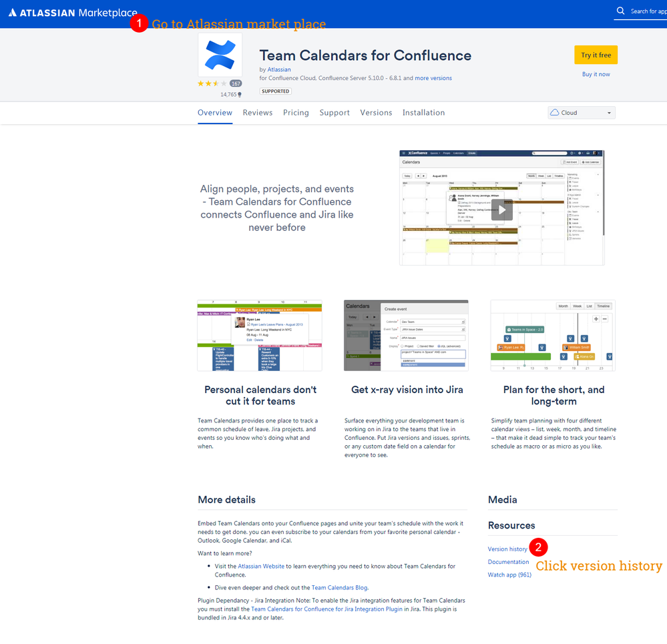Image resolution: width=667 pixels, height=644 pixels.
Task: Click the Media heading
Action: pyautogui.click(x=502, y=499)
